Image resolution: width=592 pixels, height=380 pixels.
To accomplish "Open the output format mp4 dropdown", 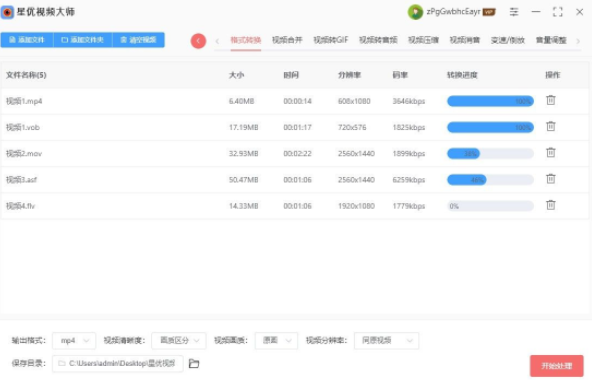I will [x=74, y=340].
